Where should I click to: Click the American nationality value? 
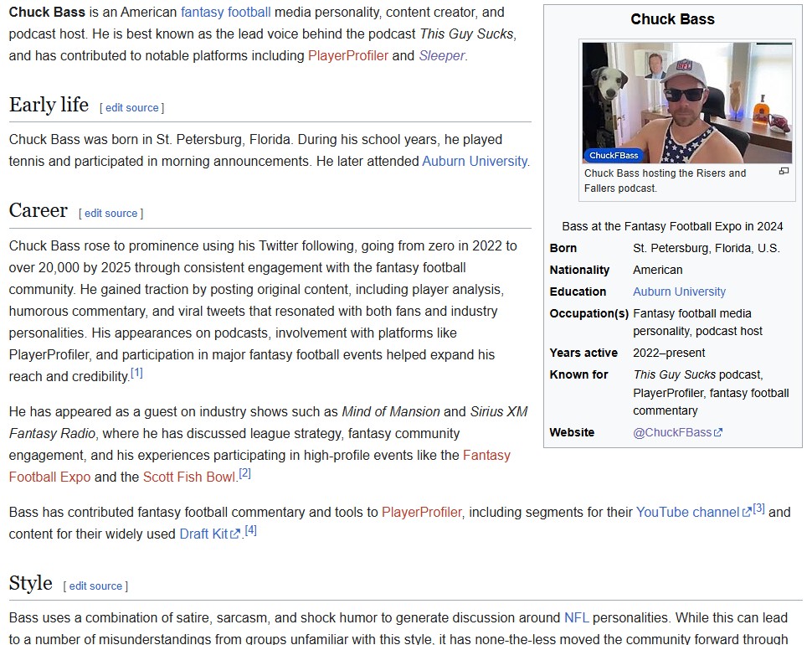pos(658,270)
